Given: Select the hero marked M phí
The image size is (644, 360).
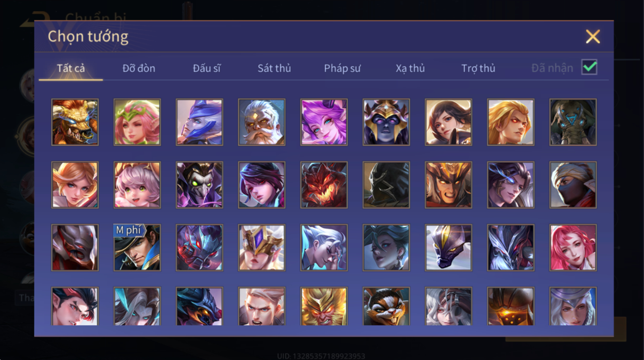Looking at the screenshot, I should [137, 248].
